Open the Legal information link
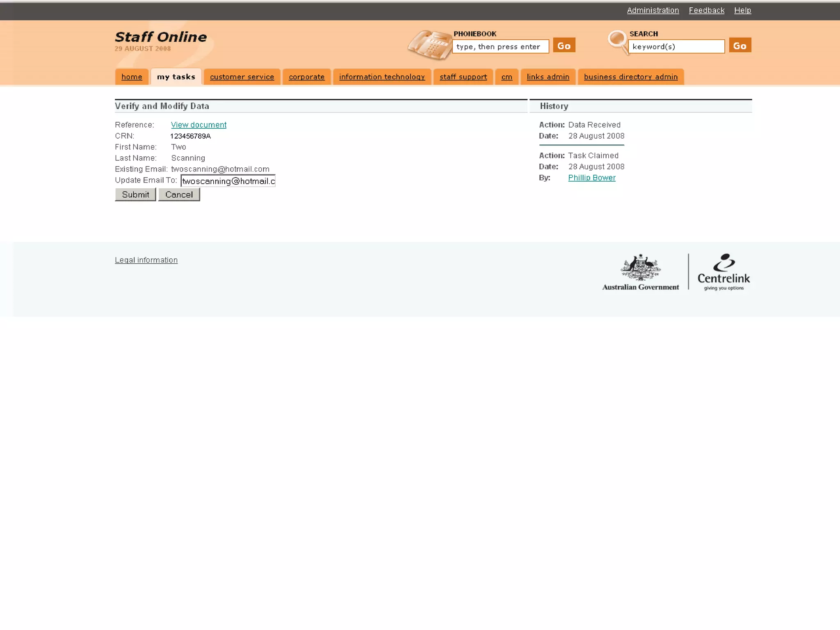The height and width of the screenshot is (630, 840). point(146,260)
